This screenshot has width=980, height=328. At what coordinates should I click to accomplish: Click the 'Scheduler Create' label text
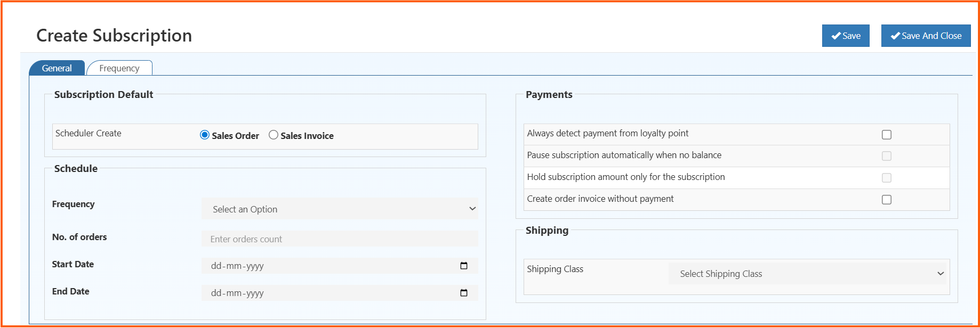coord(89,133)
